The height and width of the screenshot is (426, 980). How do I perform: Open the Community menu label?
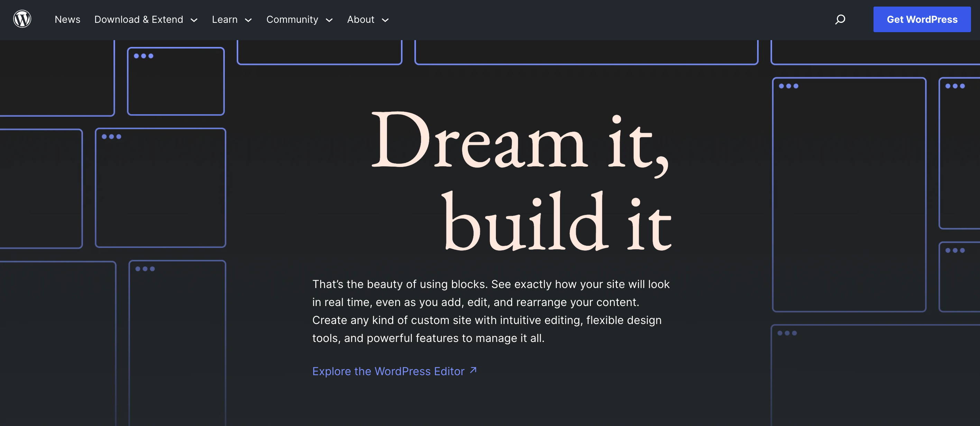coord(292,19)
